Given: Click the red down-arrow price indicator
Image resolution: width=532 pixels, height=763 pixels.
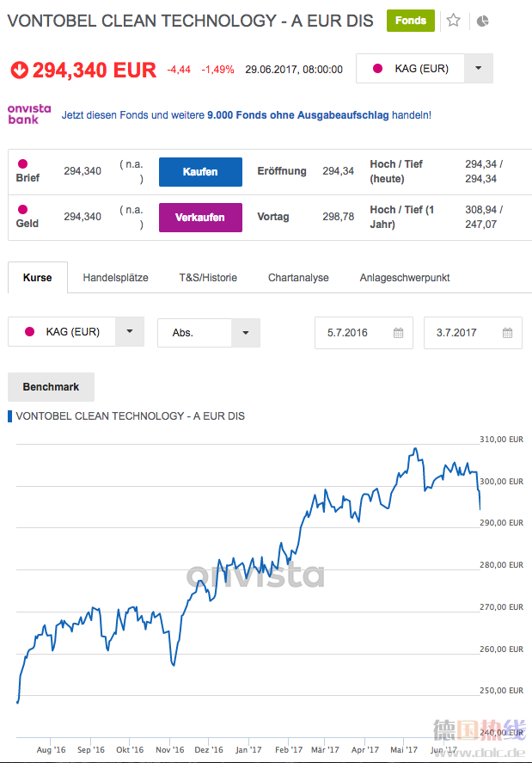Looking at the screenshot, I should click(x=20, y=70).
